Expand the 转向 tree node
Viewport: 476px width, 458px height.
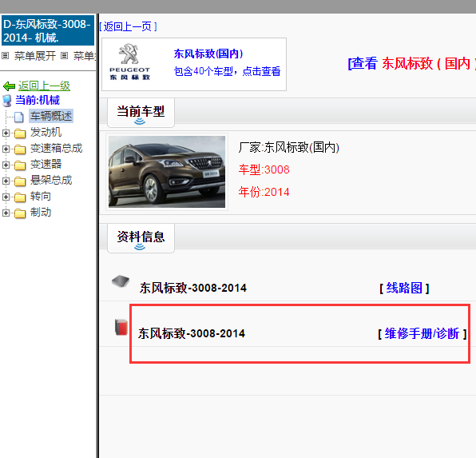pyautogui.click(x=6, y=197)
